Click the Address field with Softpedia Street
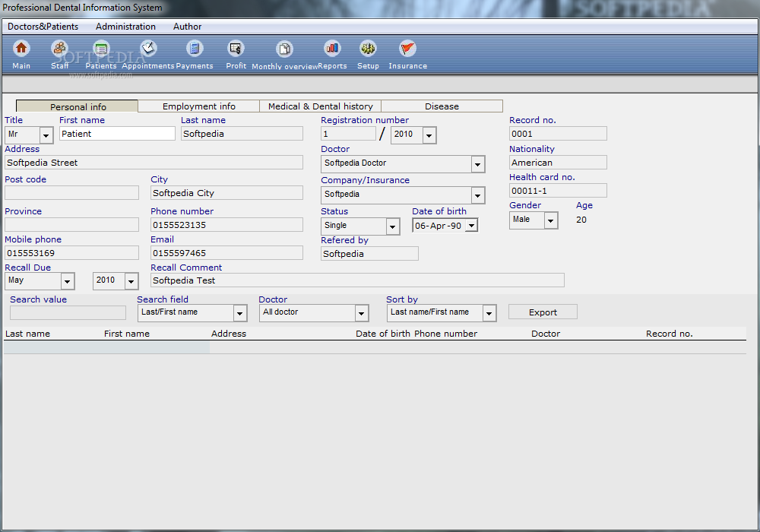 point(154,163)
